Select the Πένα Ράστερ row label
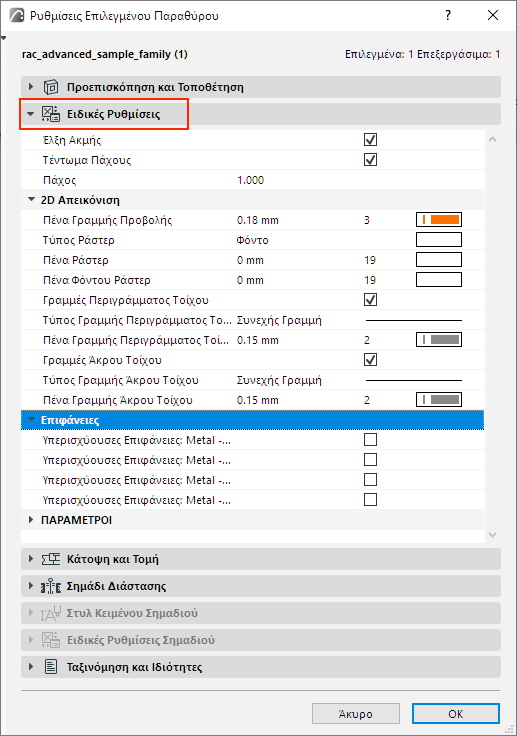The width and height of the screenshot is (517, 736). 76,260
